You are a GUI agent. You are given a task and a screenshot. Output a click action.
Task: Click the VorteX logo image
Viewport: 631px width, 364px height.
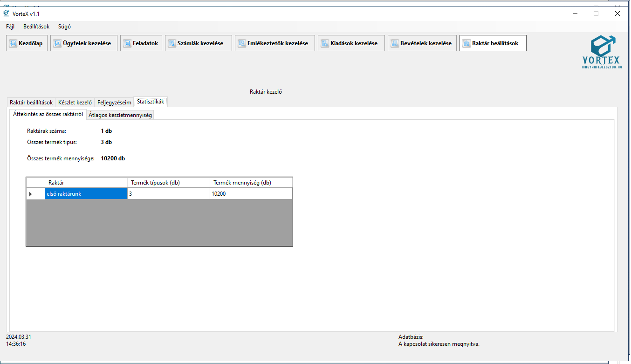(x=601, y=52)
